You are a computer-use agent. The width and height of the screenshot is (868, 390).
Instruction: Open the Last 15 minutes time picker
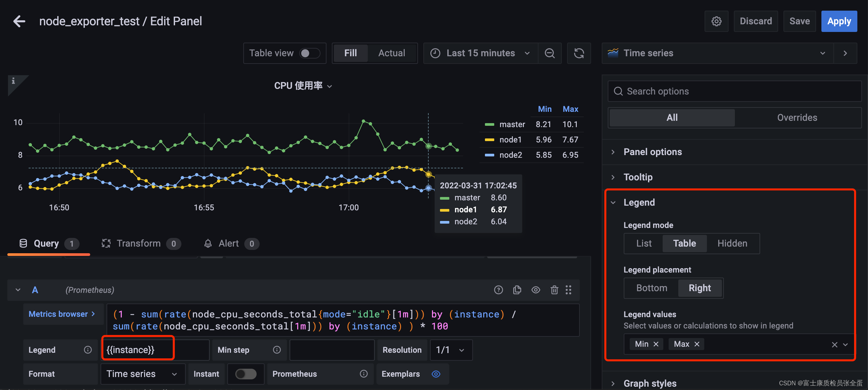click(x=481, y=53)
